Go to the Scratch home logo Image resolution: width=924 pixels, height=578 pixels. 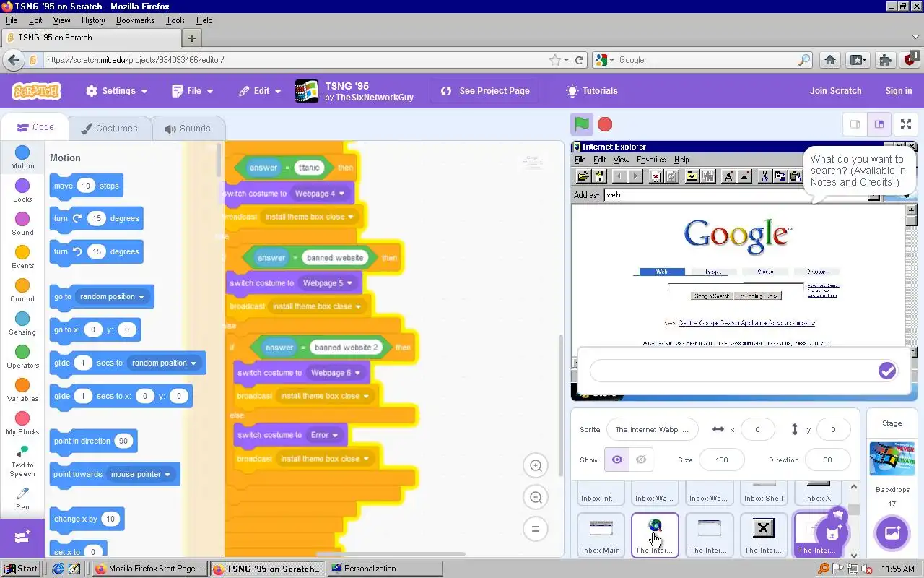coord(37,91)
